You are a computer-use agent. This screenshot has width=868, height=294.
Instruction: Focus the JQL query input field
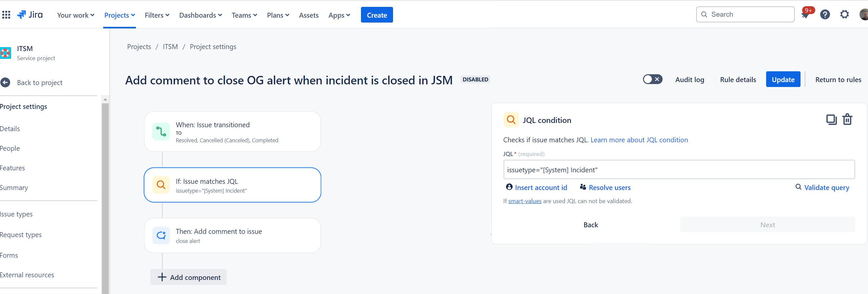pos(679,169)
